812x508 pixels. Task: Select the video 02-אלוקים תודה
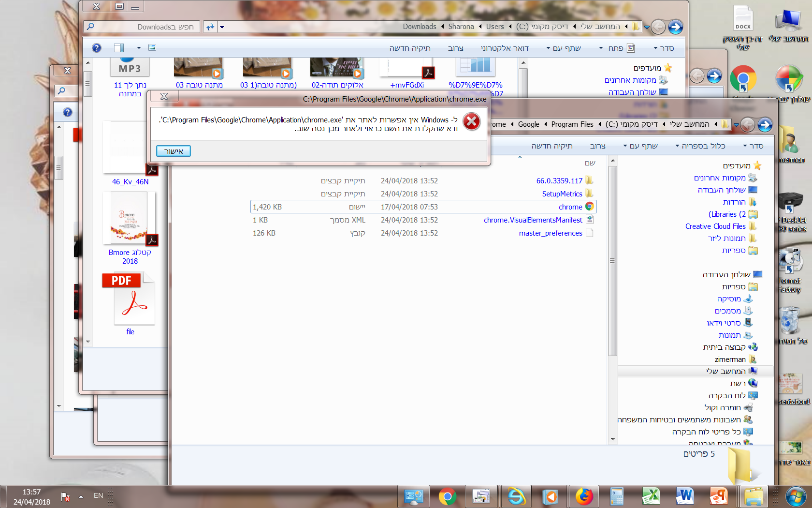(x=337, y=73)
